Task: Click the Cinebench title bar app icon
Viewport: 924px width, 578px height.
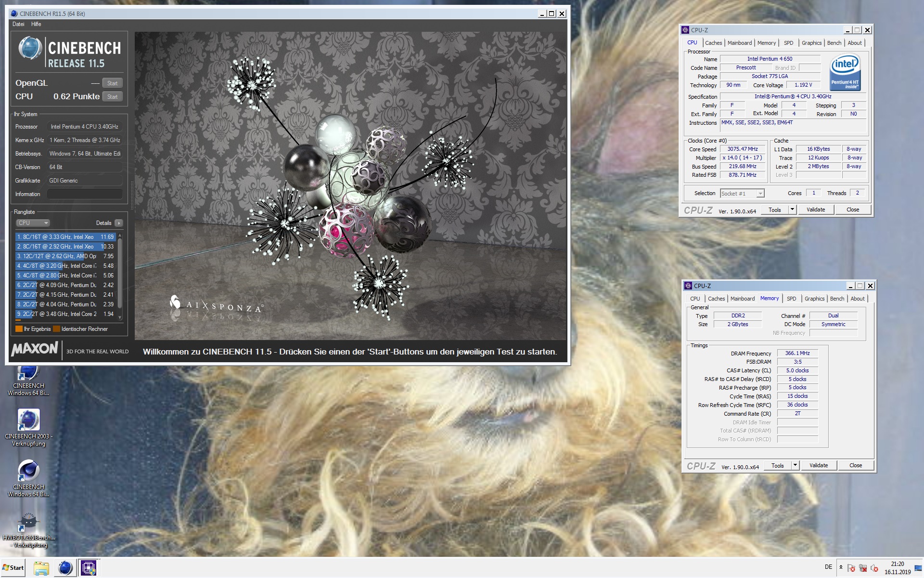Action: click(x=13, y=13)
